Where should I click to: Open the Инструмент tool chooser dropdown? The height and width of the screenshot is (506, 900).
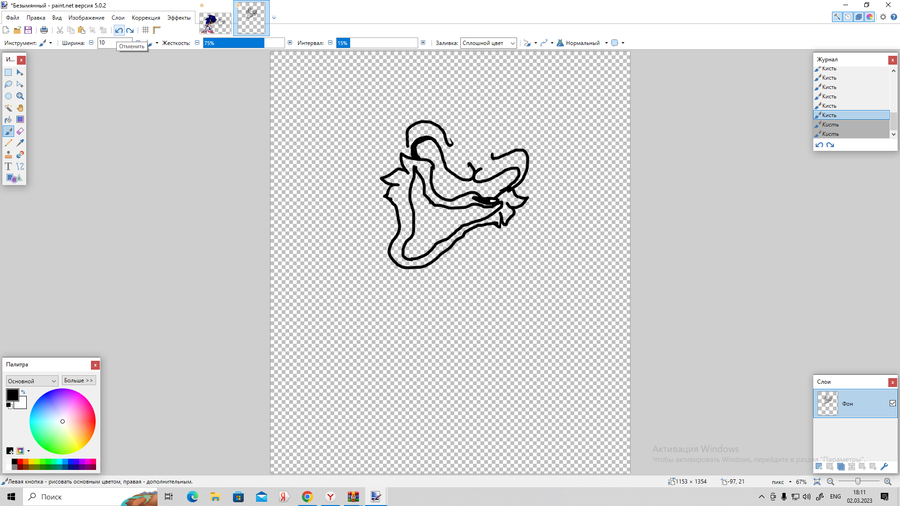[45, 43]
